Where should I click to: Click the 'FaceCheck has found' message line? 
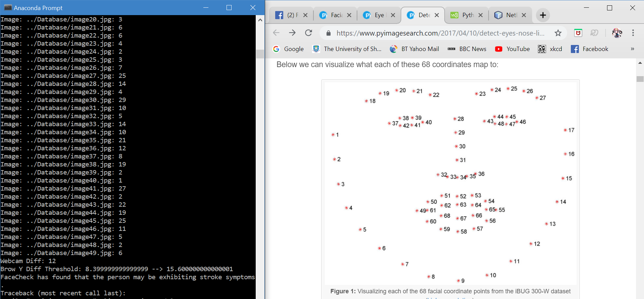128,277
